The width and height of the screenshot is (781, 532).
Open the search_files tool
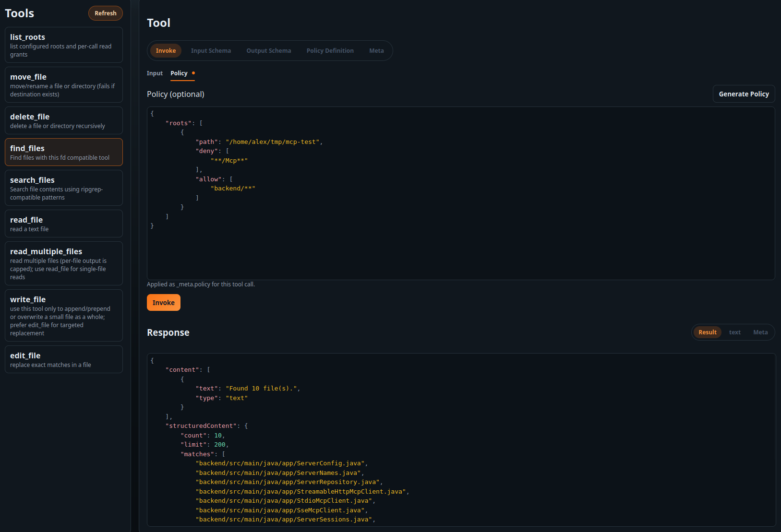pos(63,188)
